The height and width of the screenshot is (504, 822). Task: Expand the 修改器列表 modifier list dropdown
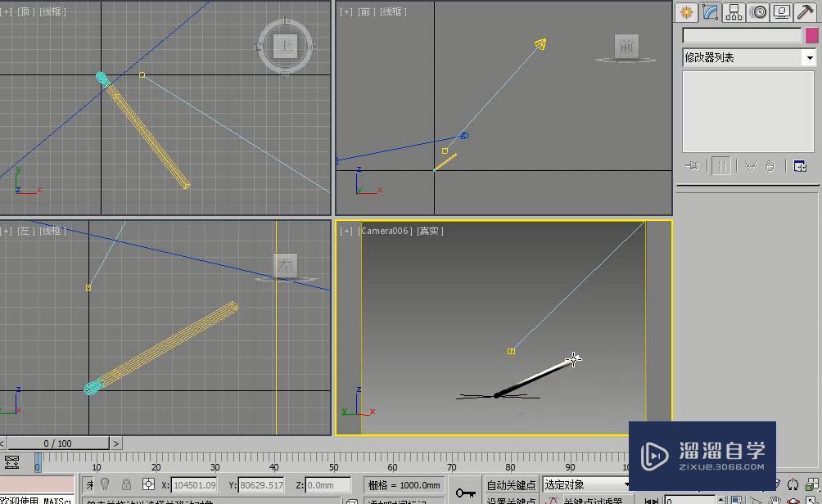coord(750,57)
